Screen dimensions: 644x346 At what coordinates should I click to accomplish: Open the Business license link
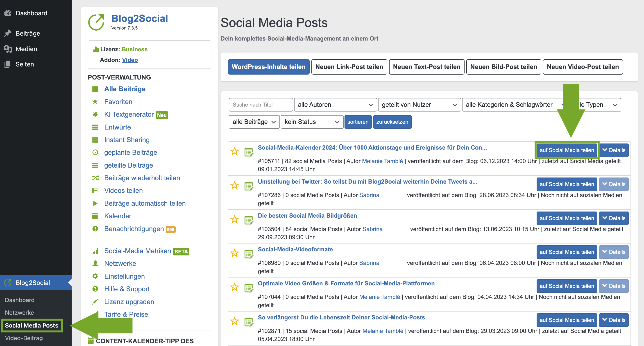tap(134, 49)
